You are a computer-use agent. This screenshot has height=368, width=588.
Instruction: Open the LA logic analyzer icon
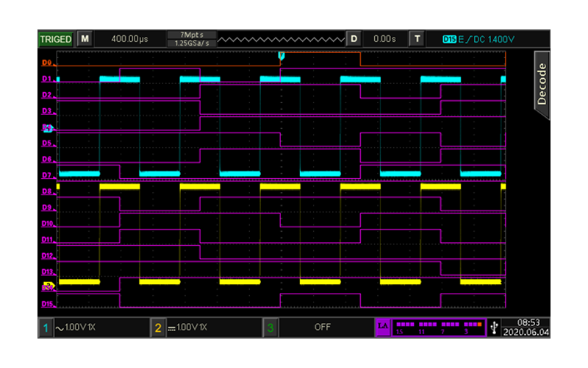point(382,326)
